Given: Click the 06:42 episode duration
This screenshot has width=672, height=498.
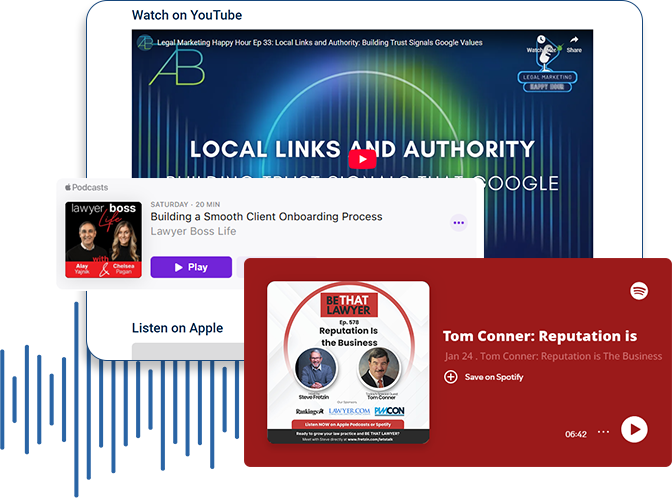Looking at the screenshot, I should 575,434.
